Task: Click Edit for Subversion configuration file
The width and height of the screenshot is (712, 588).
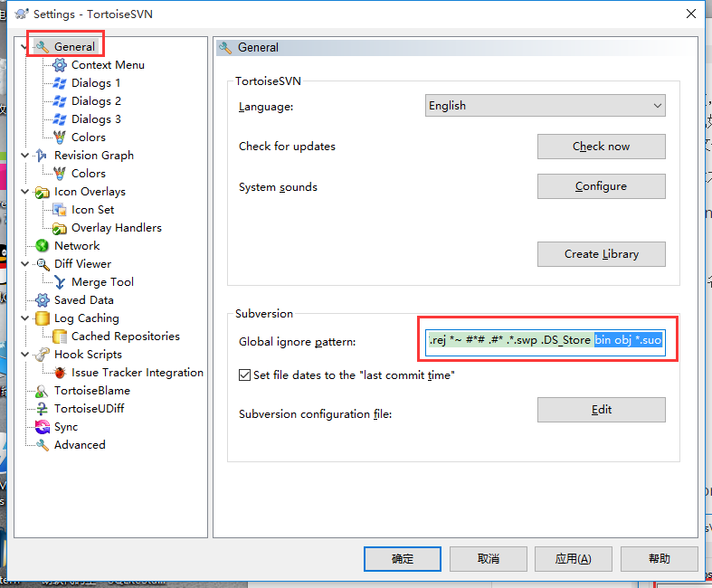Action: 602,410
